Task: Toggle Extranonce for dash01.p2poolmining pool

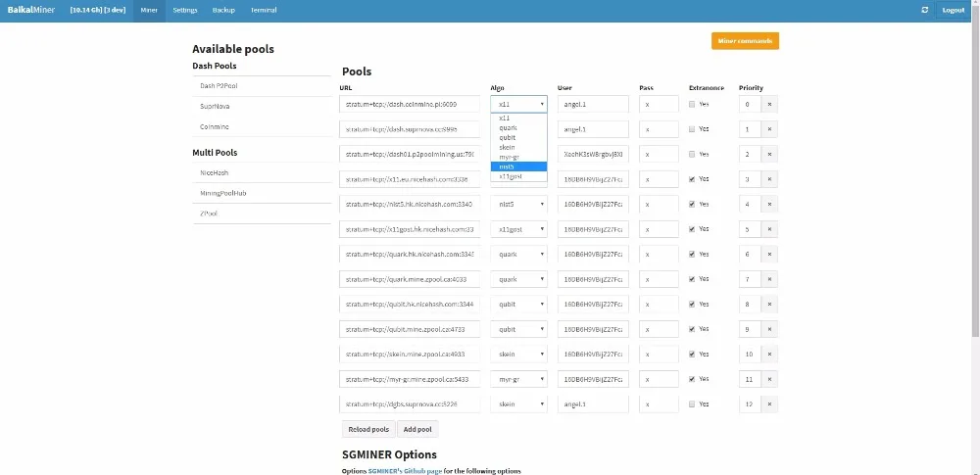Action: coord(692,155)
